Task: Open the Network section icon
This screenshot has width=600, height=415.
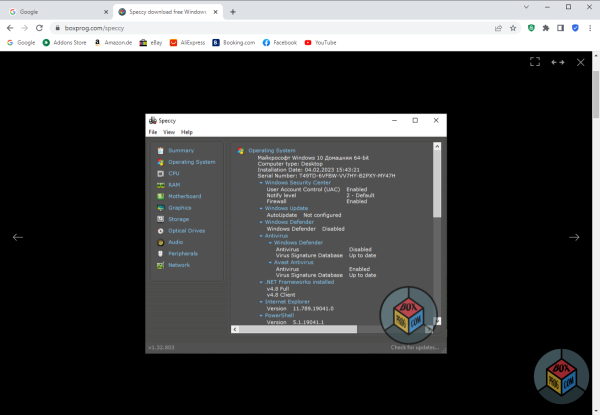Action: pos(160,265)
